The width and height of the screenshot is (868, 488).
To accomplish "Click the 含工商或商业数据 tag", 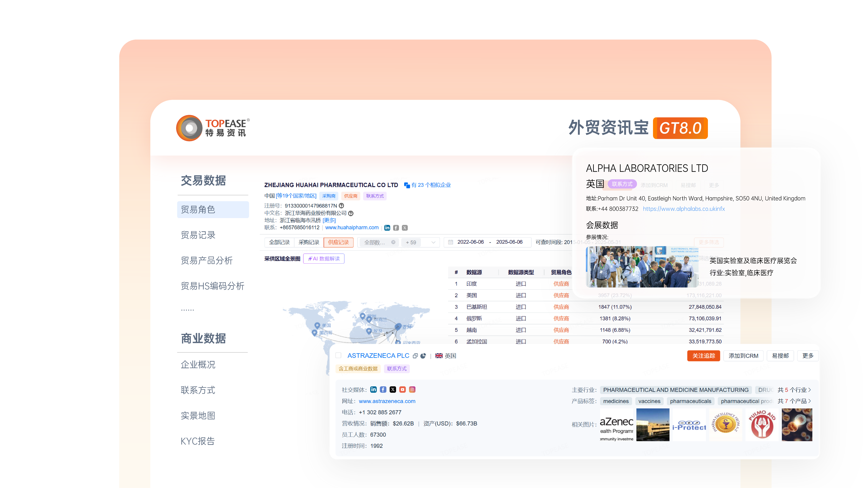I will (358, 369).
